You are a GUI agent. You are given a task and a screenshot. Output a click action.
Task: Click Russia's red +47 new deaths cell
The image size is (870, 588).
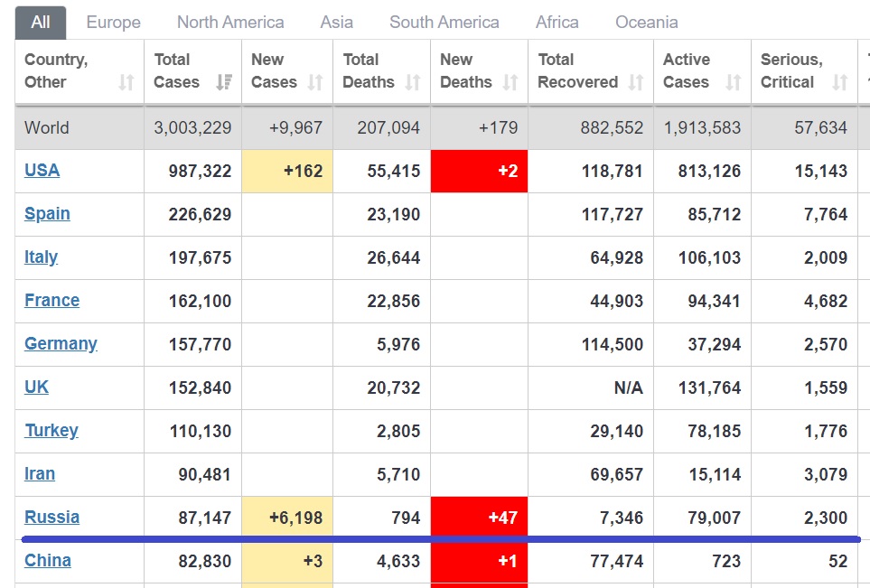click(480, 518)
